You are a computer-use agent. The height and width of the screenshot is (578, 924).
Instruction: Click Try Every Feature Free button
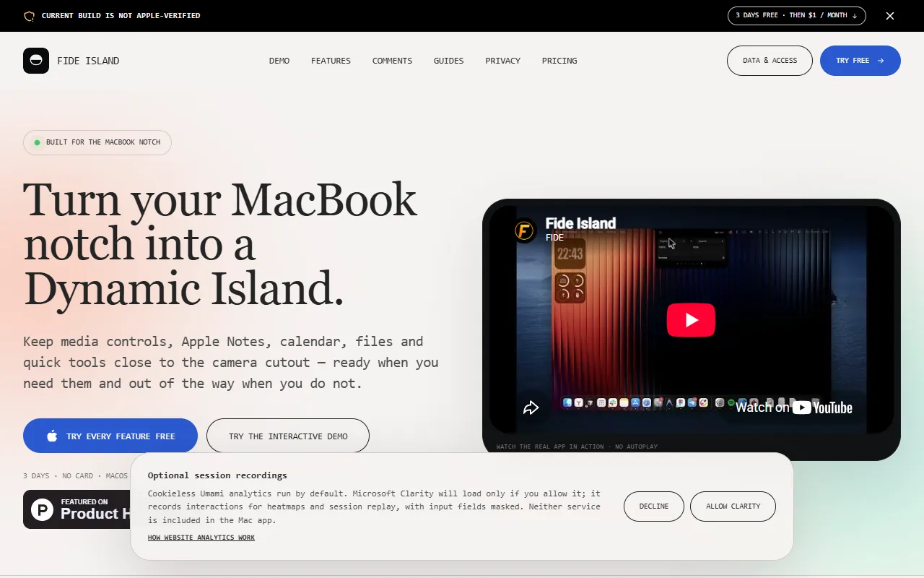click(110, 436)
